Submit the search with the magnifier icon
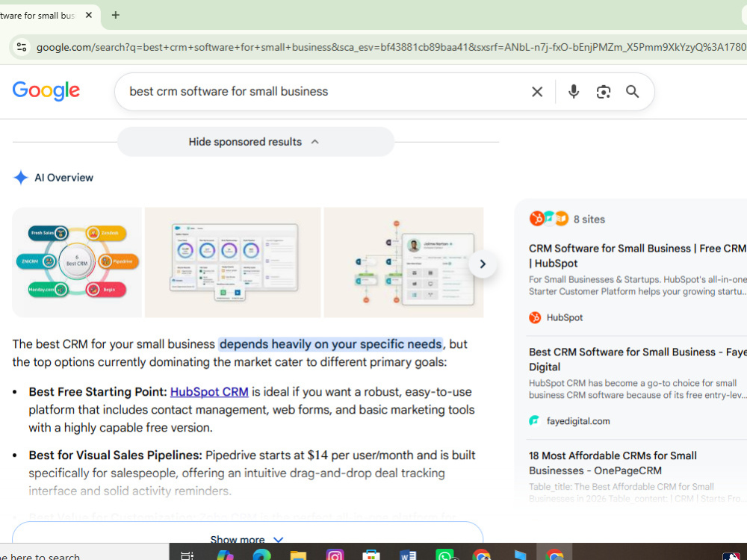This screenshot has height=560, width=747. (x=632, y=91)
